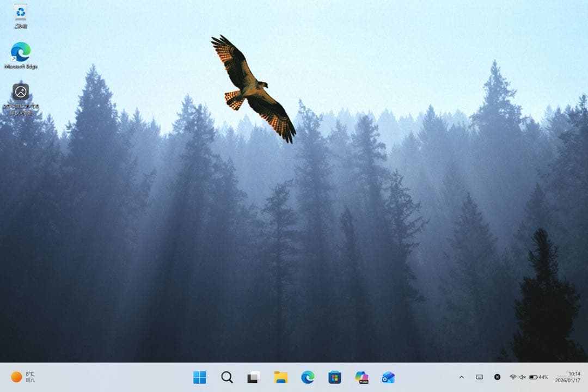The image size is (588, 392).
Task: Open taskbar Search magnifying glass
Action: click(x=227, y=377)
